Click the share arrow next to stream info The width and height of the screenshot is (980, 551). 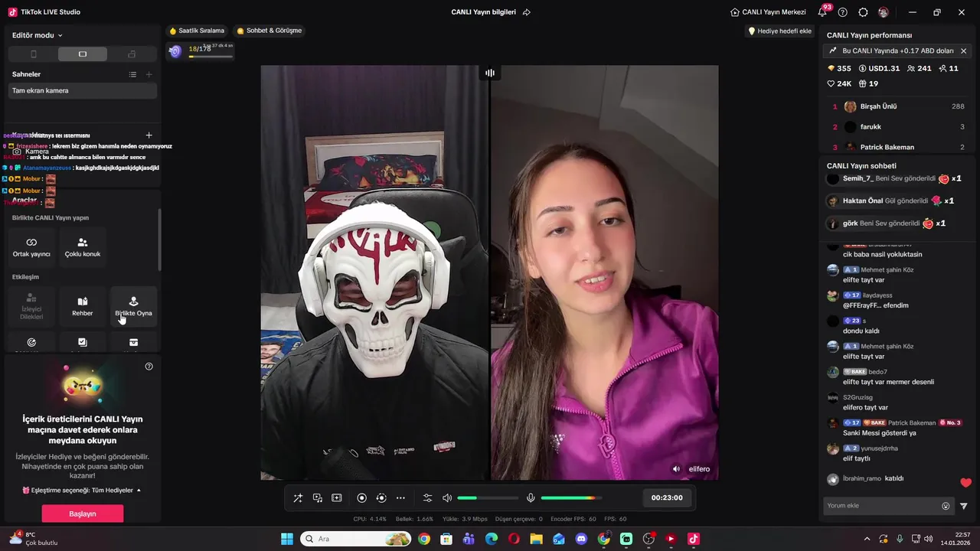tap(527, 12)
